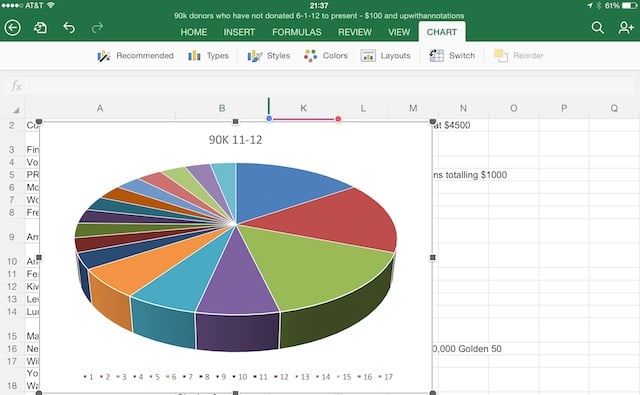Tap the back arrow icon

click(12, 28)
